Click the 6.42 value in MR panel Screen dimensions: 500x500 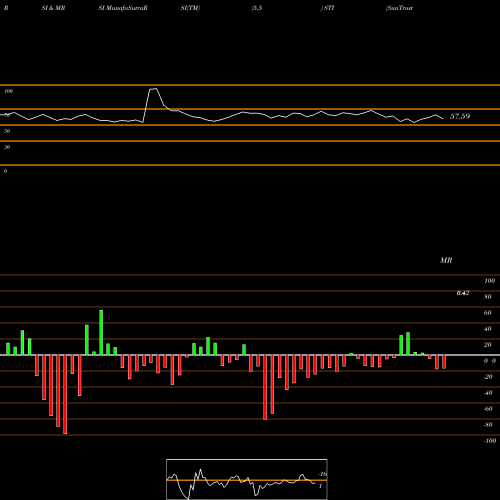click(463, 293)
